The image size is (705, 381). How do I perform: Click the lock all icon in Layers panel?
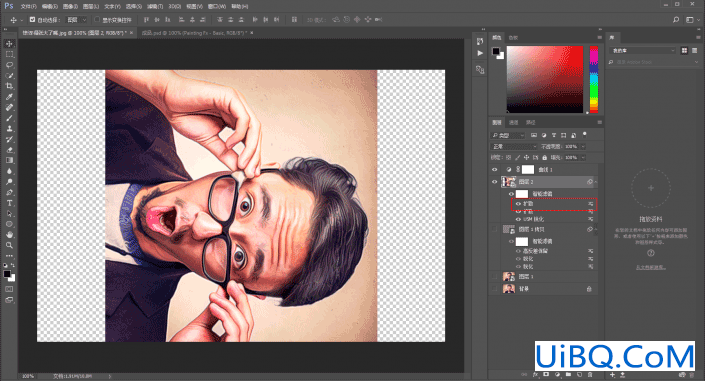[544, 158]
